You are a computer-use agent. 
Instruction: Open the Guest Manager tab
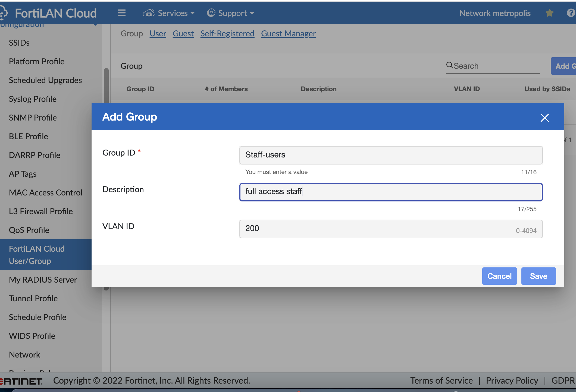pos(288,33)
